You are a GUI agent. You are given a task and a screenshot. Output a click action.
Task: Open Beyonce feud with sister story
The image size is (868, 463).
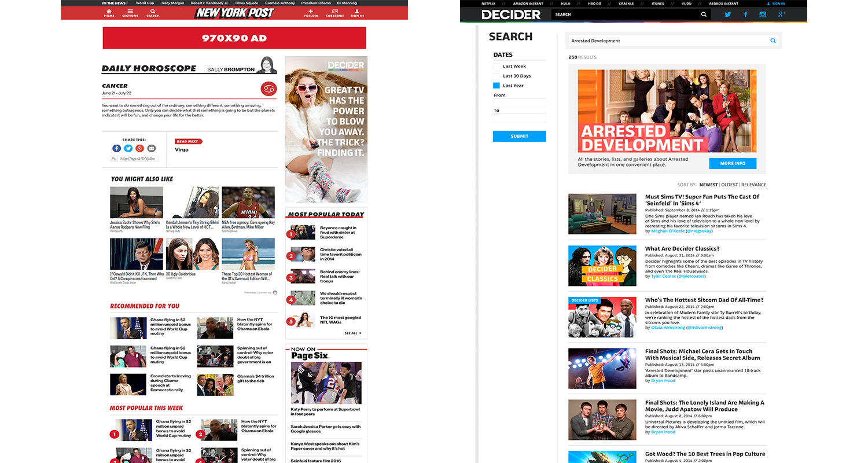click(338, 232)
